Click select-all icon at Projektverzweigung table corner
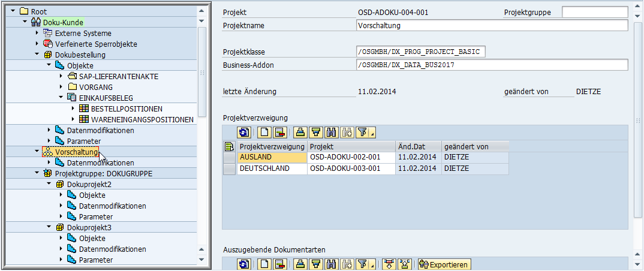 click(228, 146)
